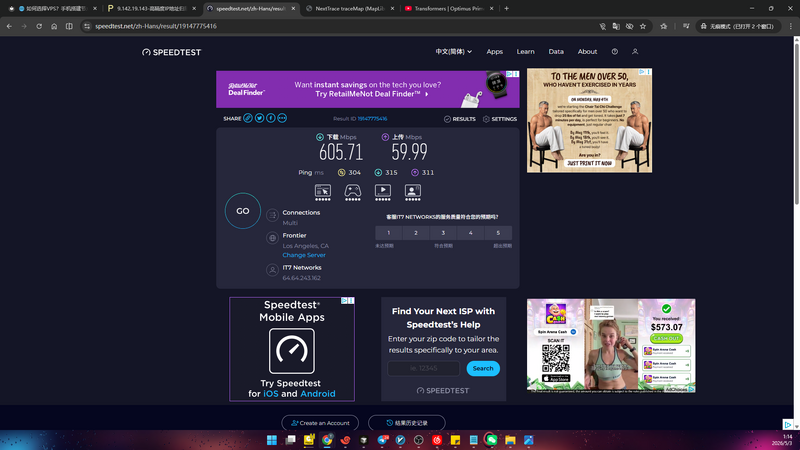This screenshot has height=450, width=800.
Task: Open the gaming controller score icon
Action: (353, 192)
